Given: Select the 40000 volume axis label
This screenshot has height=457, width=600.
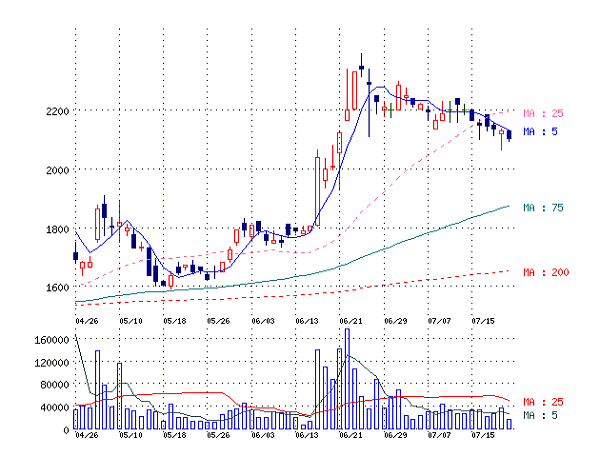Looking at the screenshot, I should click(55, 407).
